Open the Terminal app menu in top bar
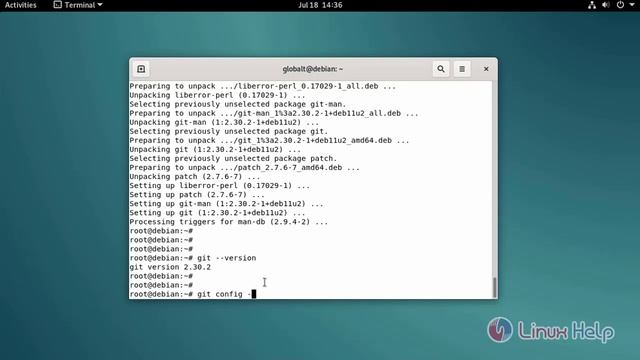This screenshot has height=360, width=640. [x=78, y=5]
